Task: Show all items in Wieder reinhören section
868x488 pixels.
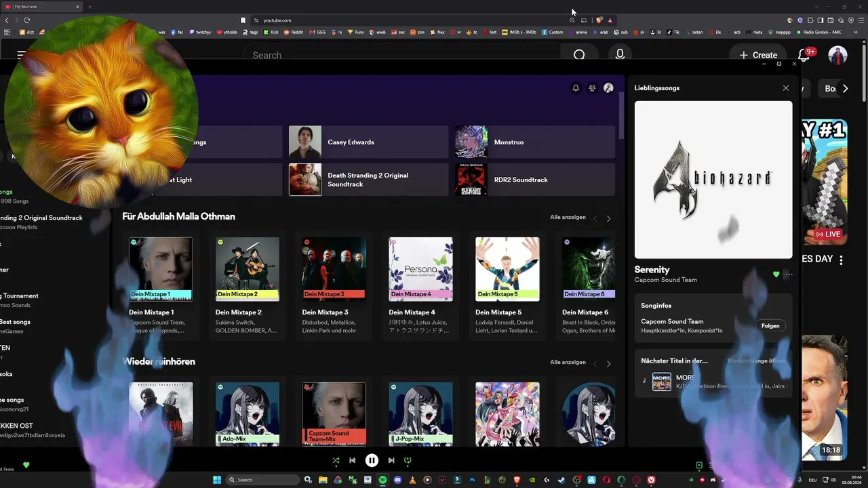Action: tap(568, 363)
